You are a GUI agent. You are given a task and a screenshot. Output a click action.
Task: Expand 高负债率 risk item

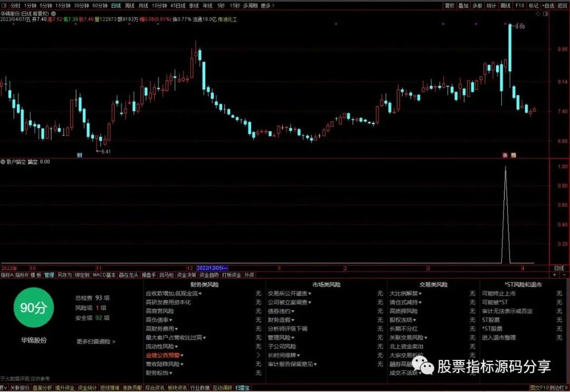[x=159, y=320]
